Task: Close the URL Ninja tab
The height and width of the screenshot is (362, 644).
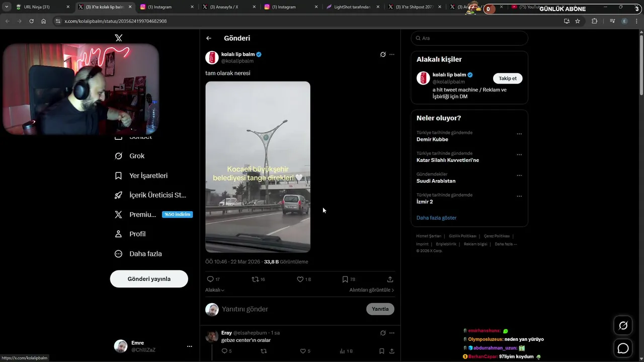Action: tap(68, 7)
